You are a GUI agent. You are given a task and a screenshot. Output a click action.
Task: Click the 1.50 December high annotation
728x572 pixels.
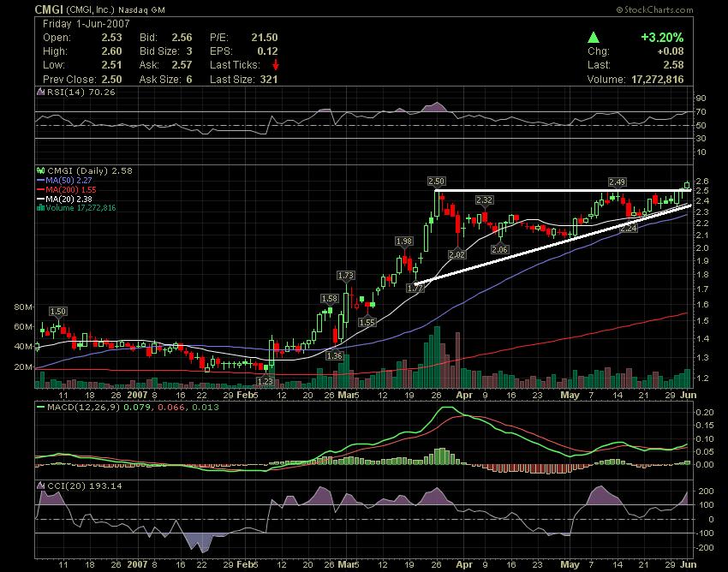(58, 311)
